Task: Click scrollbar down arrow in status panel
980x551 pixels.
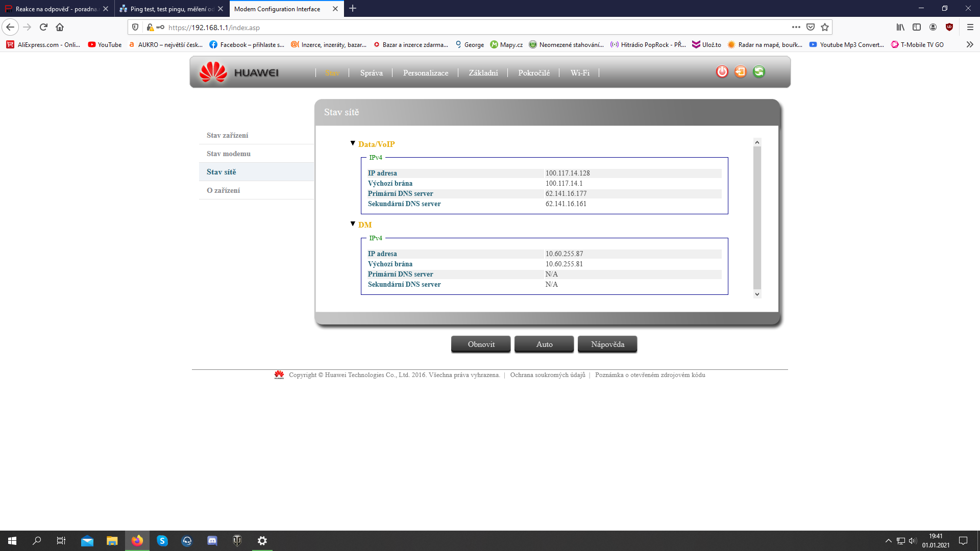Action: (x=757, y=294)
